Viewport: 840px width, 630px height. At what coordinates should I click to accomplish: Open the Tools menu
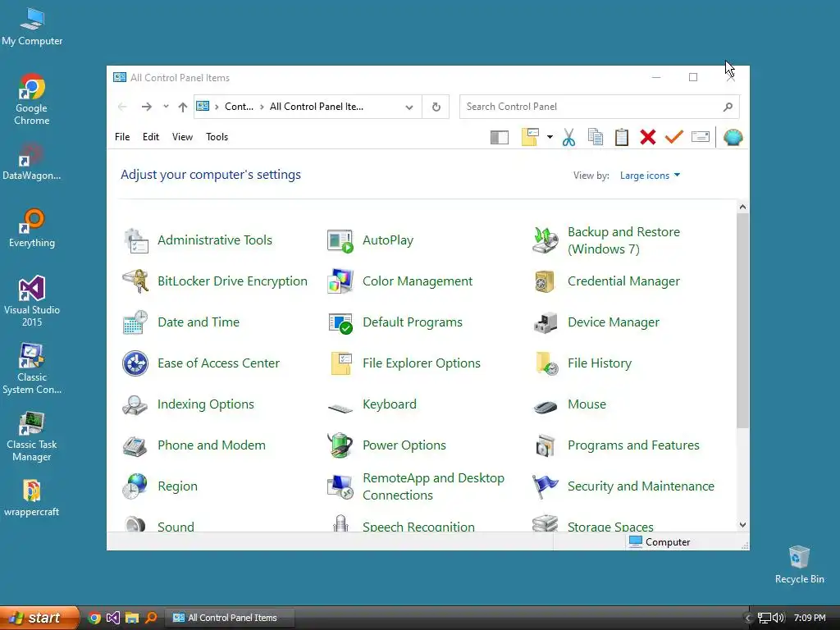pyautogui.click(x=217, y=137)
